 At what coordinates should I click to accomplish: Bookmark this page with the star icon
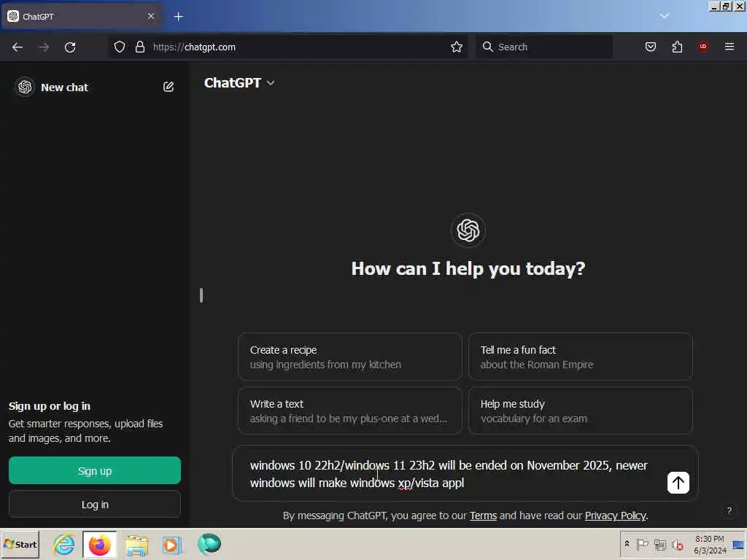click(x=457, y=47)
